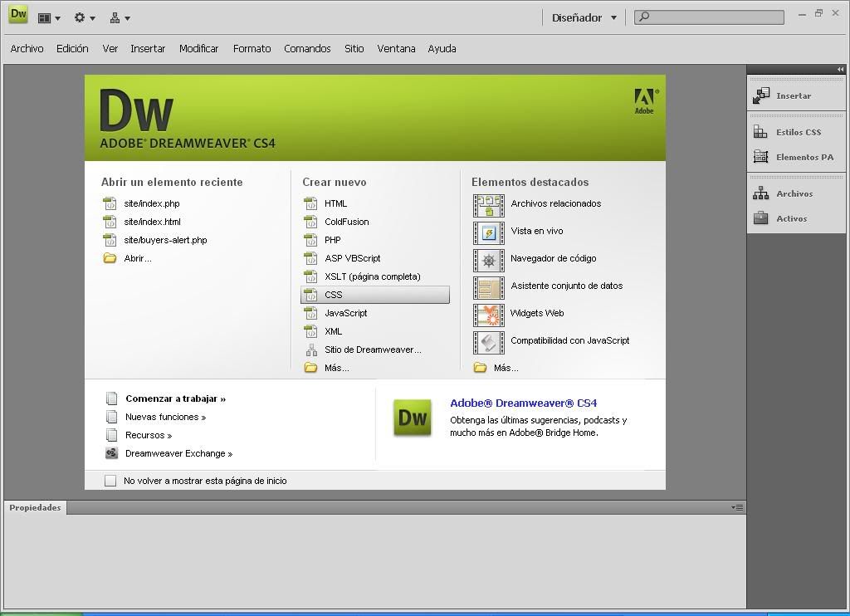Open recent file site/index.php

tap(152, 203)
